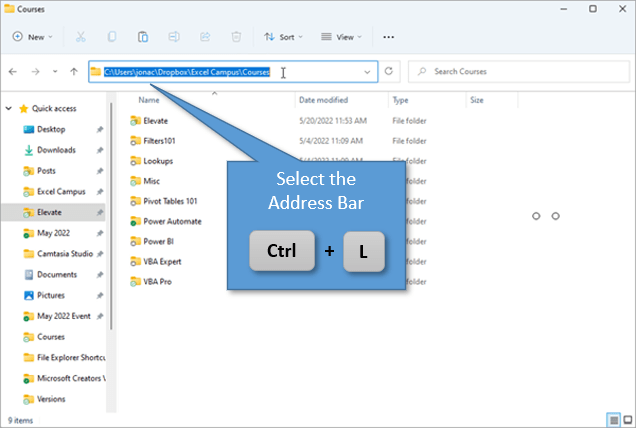
Task: Click the Delete trash can icon
Action: [236, 37]
